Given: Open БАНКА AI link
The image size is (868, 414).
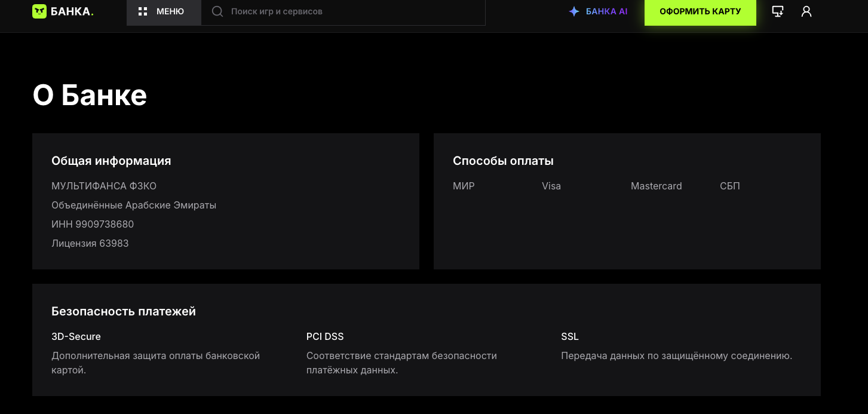Looking at the screenshot, I should [598, 11].
